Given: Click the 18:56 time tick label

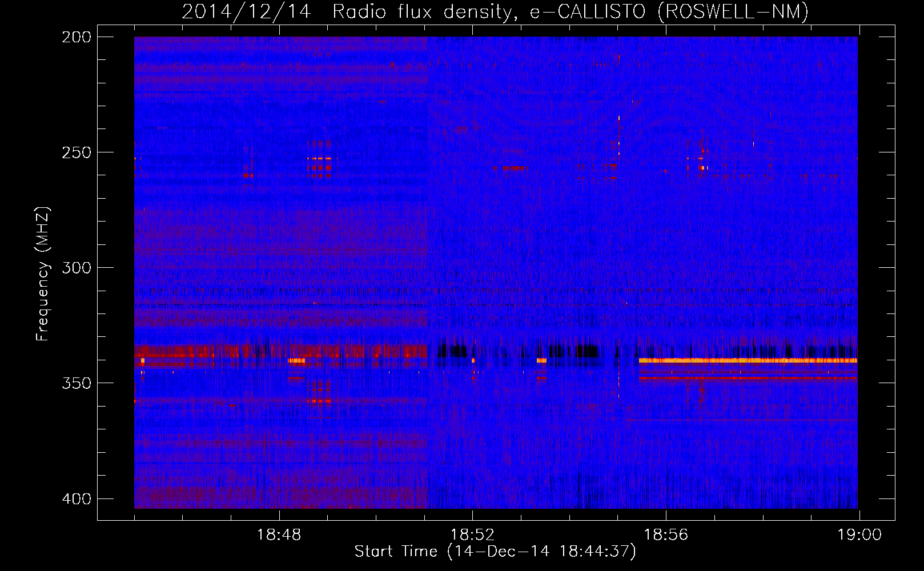Looking at the screenshot, I should click(x=666, y=535).
